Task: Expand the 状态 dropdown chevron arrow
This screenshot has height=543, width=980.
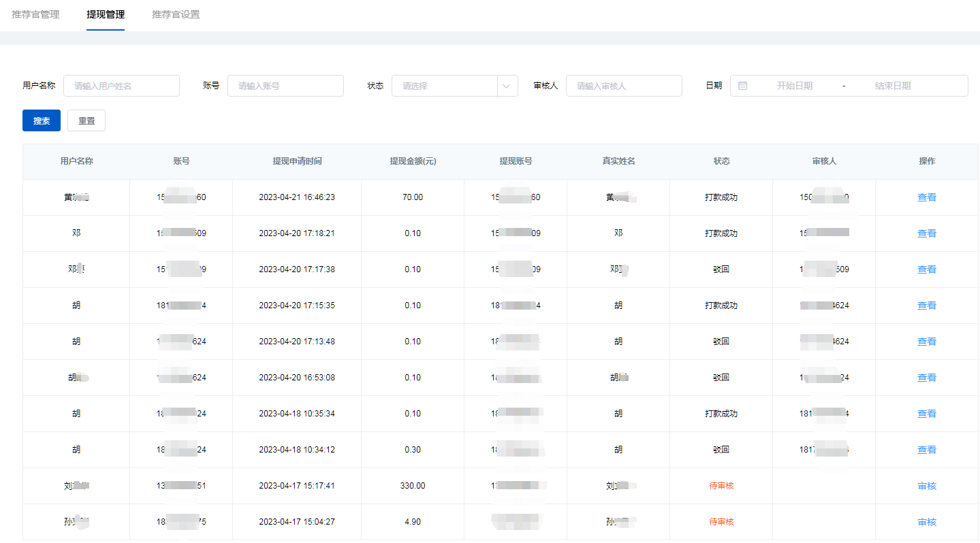Action: (507, 86)
